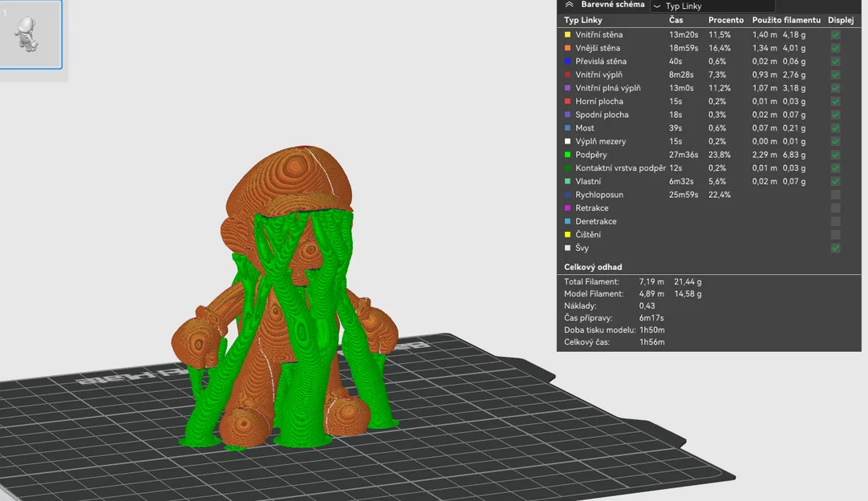Click the Použito filamentu column header
This screenshot has width=868, height=501.
tap(786, 20)
